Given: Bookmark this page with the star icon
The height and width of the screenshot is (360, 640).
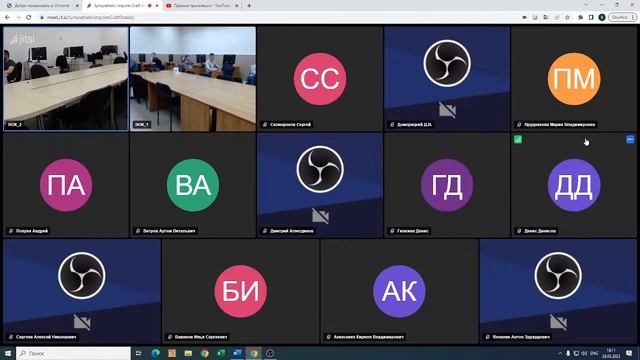Looking at the screenshot, I should point(567,18).
